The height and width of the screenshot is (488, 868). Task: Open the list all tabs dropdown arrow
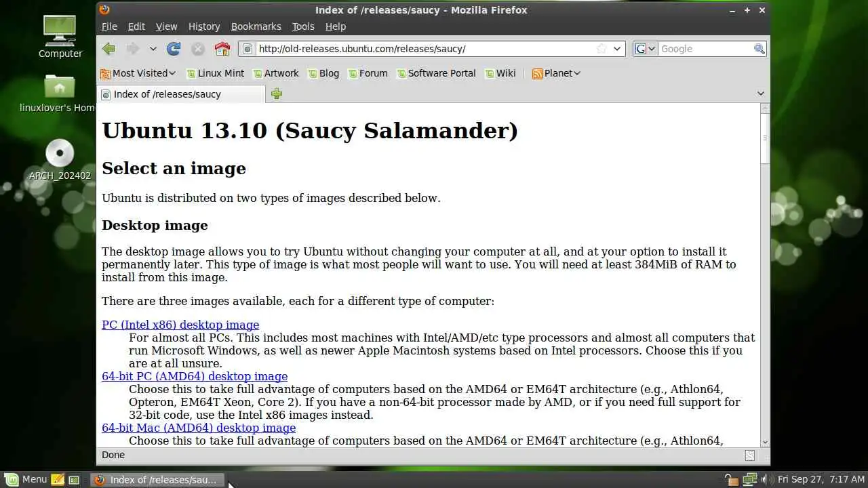760,94
